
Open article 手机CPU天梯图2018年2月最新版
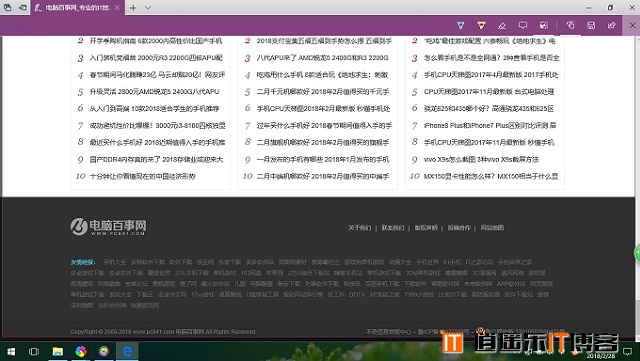tap(323, 109)
